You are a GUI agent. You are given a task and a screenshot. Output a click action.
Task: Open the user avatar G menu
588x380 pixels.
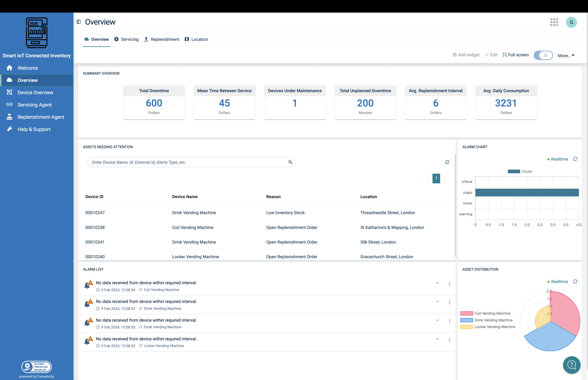pos(571,22)
